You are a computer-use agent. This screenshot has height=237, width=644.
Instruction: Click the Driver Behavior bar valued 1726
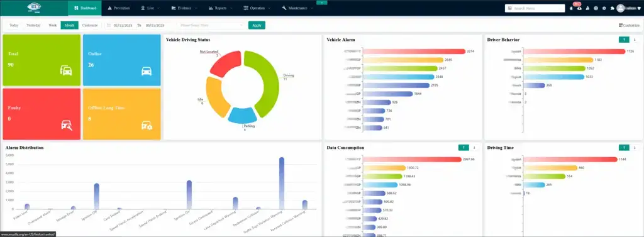[x=575, y=52]
